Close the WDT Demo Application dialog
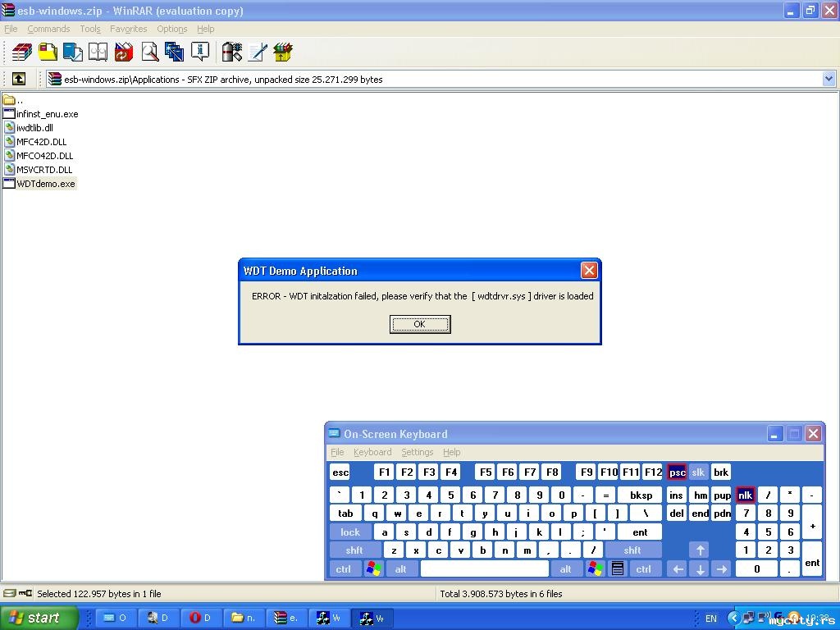The height and width of the screenshot is (630, 840). point(589,270)
